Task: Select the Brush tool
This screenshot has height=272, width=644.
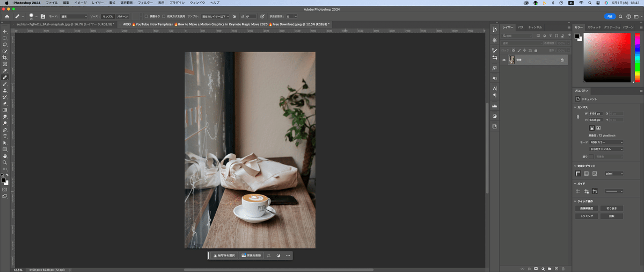Action: 5,84
